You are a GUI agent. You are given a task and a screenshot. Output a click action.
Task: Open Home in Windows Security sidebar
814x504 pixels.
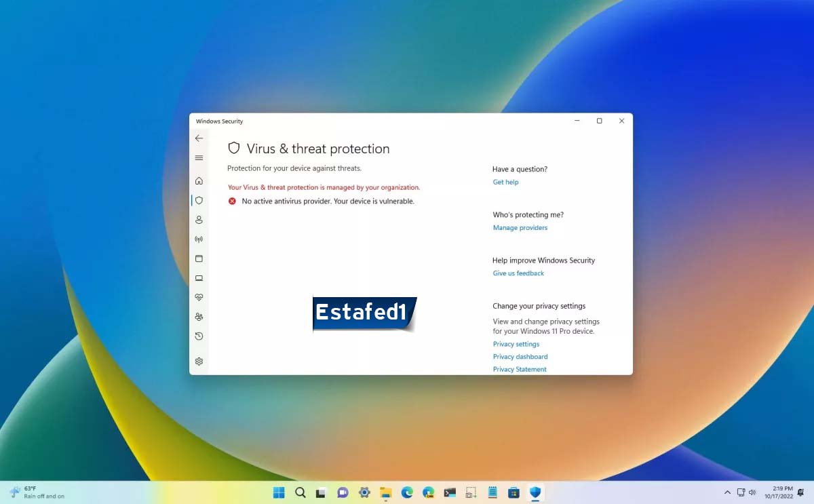click(x=199, y=180)
